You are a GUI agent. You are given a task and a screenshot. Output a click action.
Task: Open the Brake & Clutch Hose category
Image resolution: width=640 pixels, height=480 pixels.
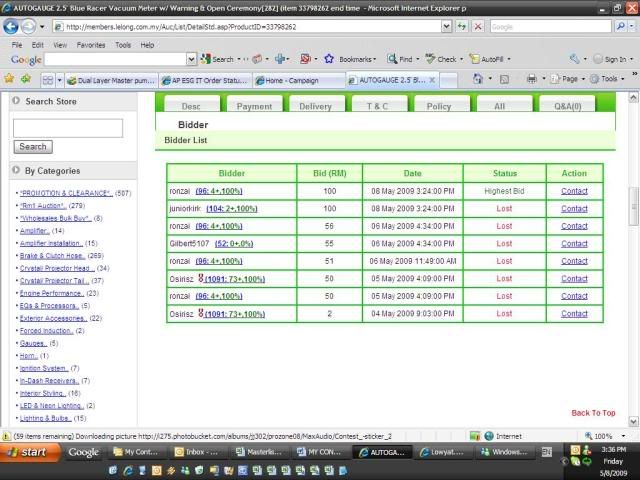[51, 256]
